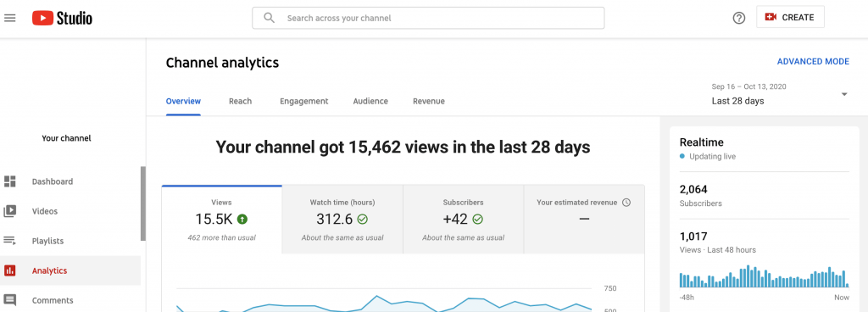Select the Playlists sidebar icon
The height and width of the screenshot is (312, 868).
(9, 241)
